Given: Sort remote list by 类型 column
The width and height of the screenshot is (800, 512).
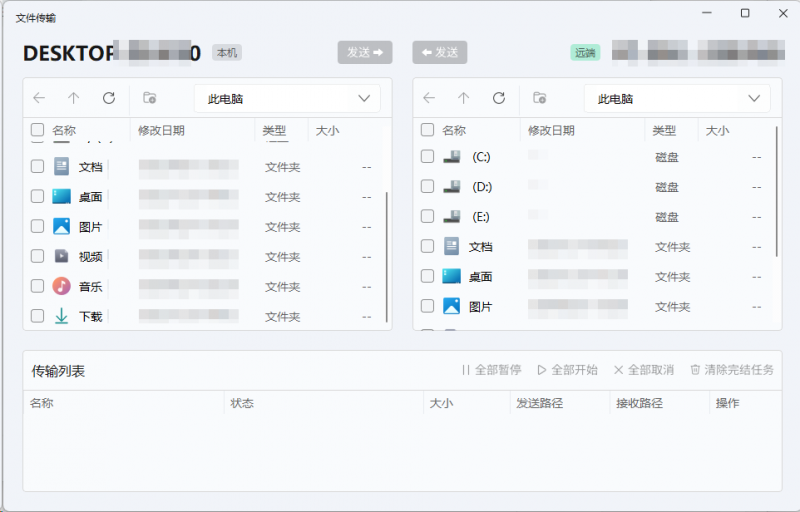Looking at the screenshot, I should pyautogui.click(x=664, y=131).
